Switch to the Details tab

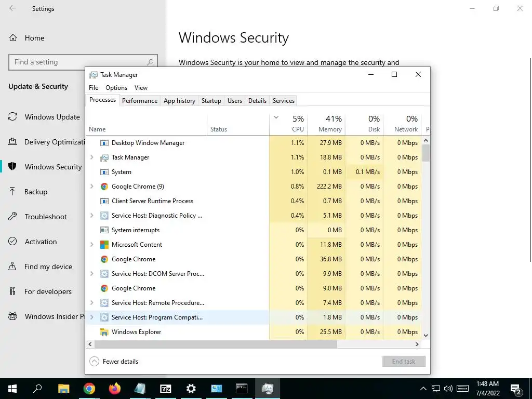(257, 101)
